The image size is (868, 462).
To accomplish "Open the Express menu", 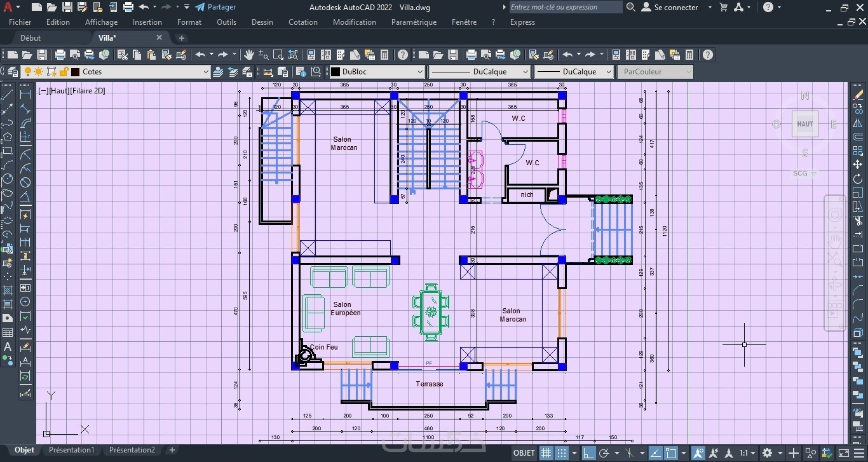I will [522, 22].
